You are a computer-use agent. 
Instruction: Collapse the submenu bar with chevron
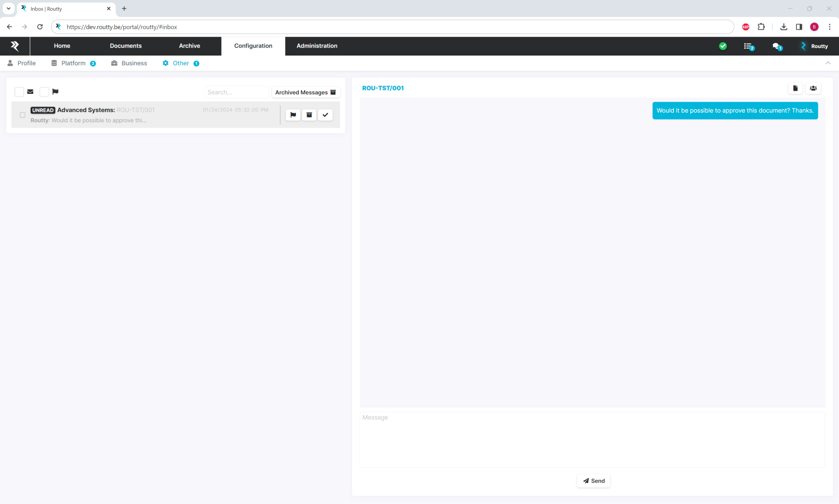[828, 63]
